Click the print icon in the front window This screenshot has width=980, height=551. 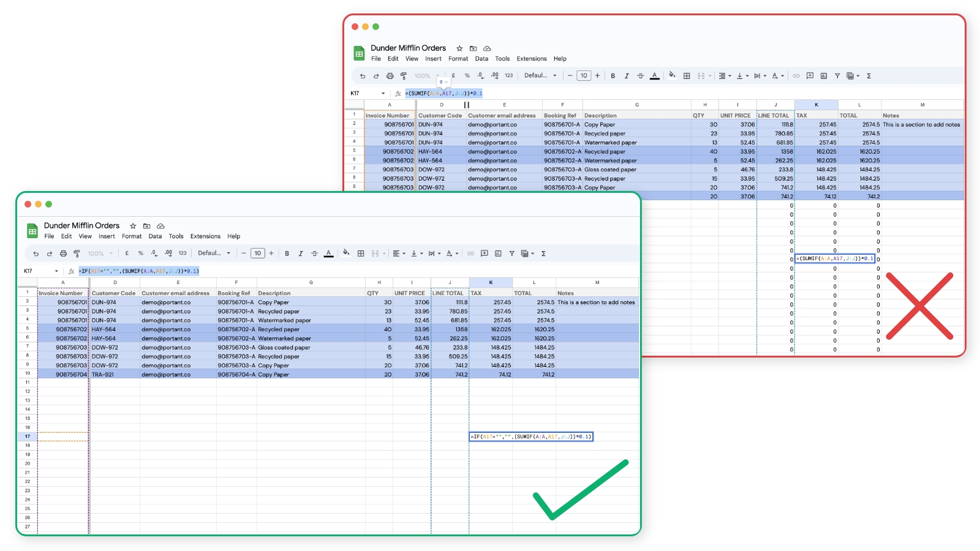click(x=63, y=253)
